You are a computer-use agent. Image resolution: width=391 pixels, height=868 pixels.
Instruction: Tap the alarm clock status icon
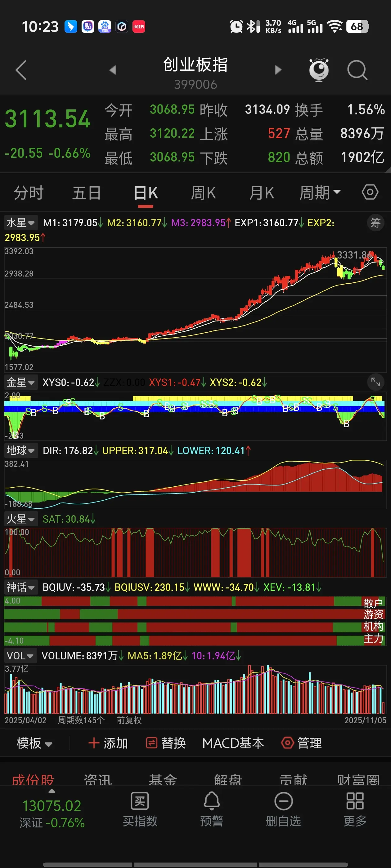pyautogui.click(x=236, y=26)
